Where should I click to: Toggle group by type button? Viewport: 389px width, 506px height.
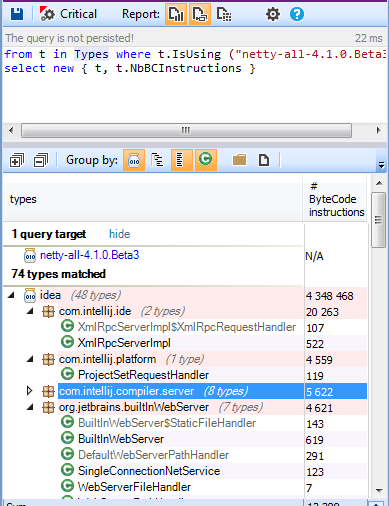pos(206,160)
